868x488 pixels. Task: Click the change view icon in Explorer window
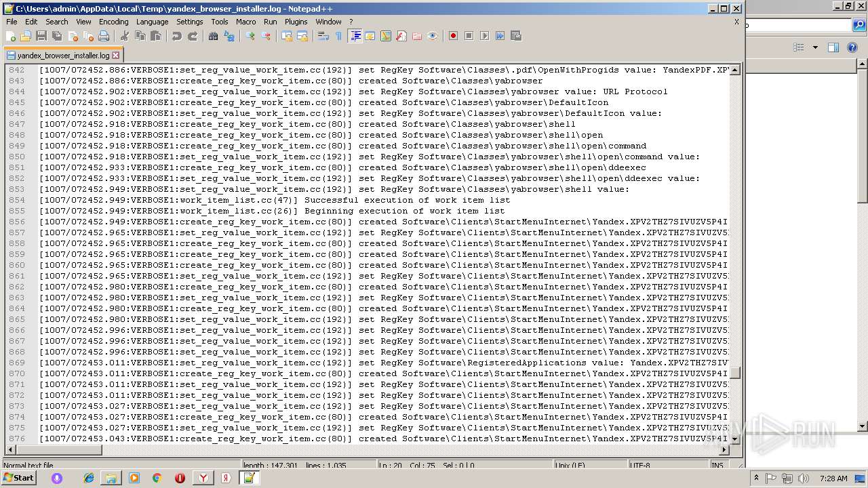point(799,47)
